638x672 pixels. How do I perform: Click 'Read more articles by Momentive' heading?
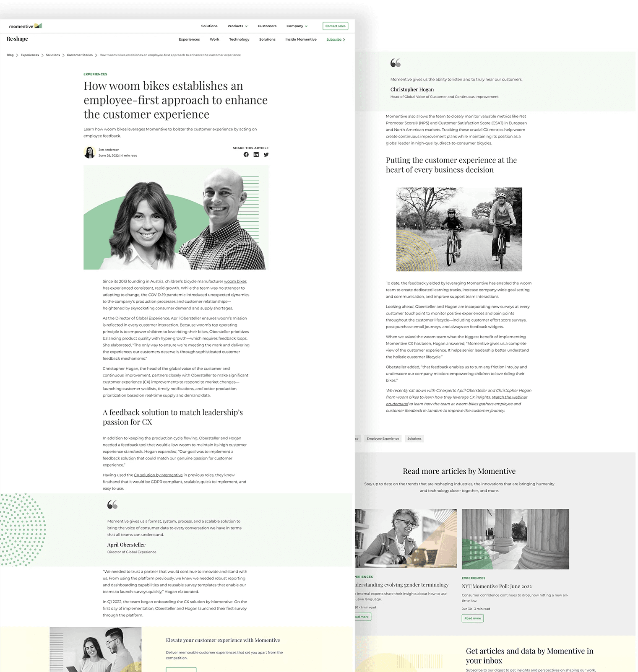tap(459, 471)
